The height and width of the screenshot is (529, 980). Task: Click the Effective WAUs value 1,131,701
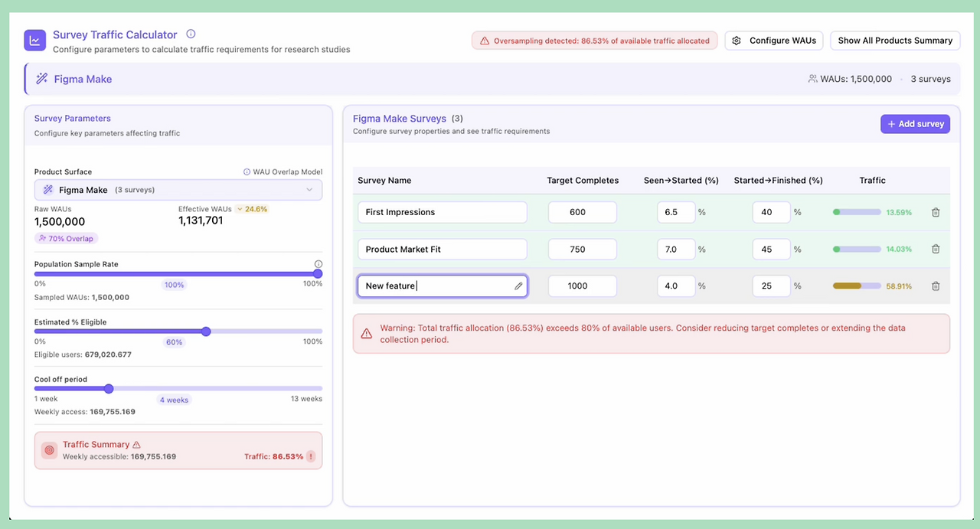pyautogui.click(x=201, y=220)
